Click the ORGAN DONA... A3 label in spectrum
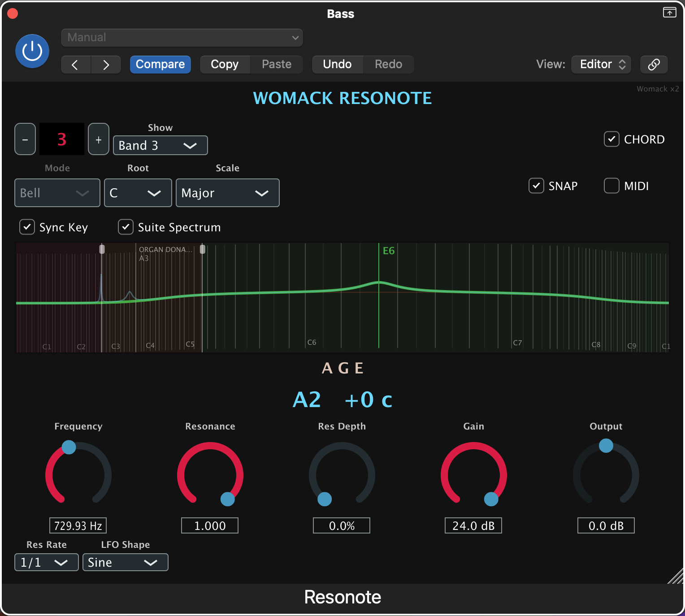This screenshot has height=616, width=685. (165, 254)
